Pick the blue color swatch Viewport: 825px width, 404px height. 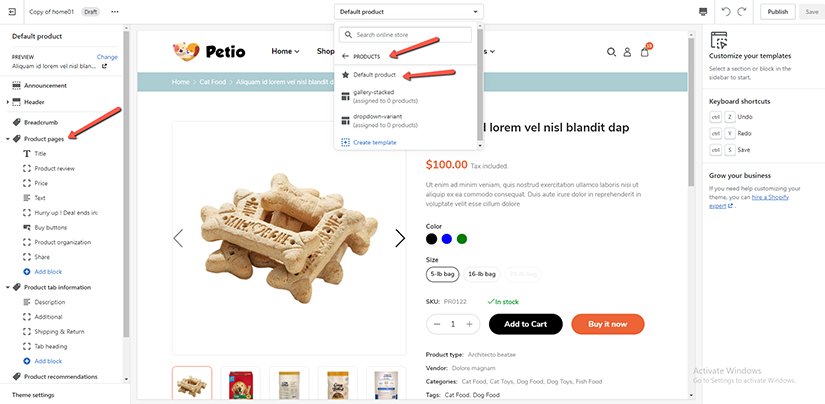point(447,239)
